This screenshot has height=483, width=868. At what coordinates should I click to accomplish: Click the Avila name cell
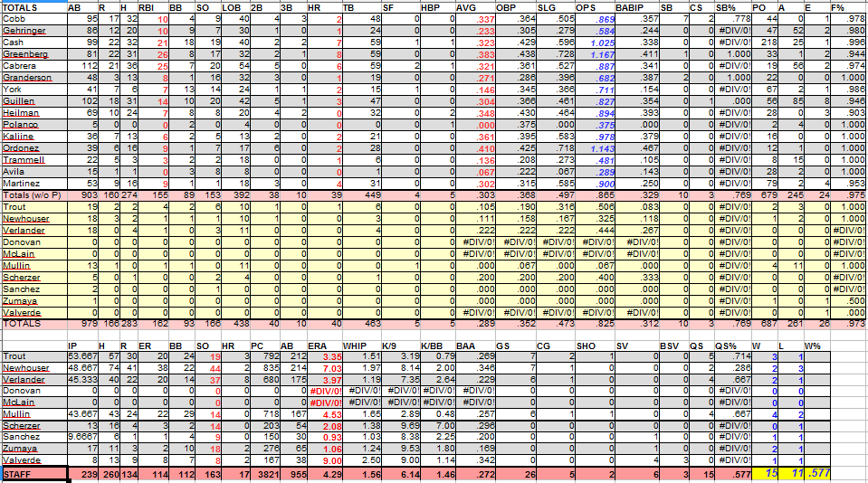(34, 172)
